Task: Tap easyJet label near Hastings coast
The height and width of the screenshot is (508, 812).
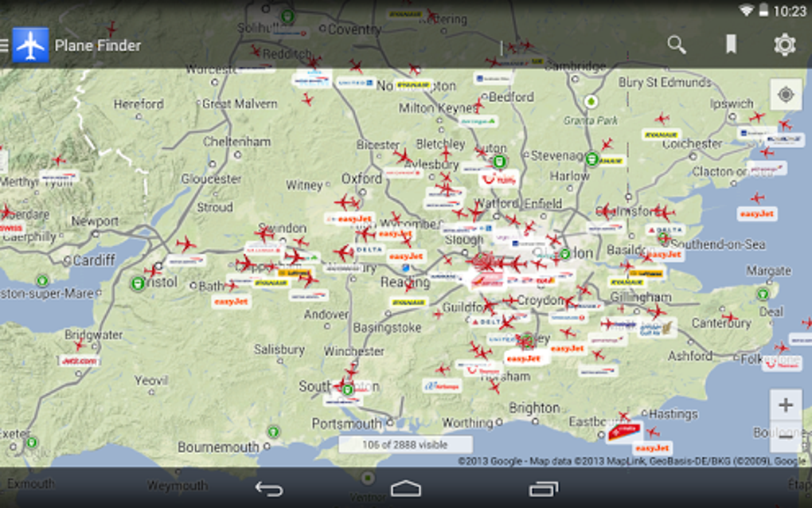Action: click(x=652, y=448)
